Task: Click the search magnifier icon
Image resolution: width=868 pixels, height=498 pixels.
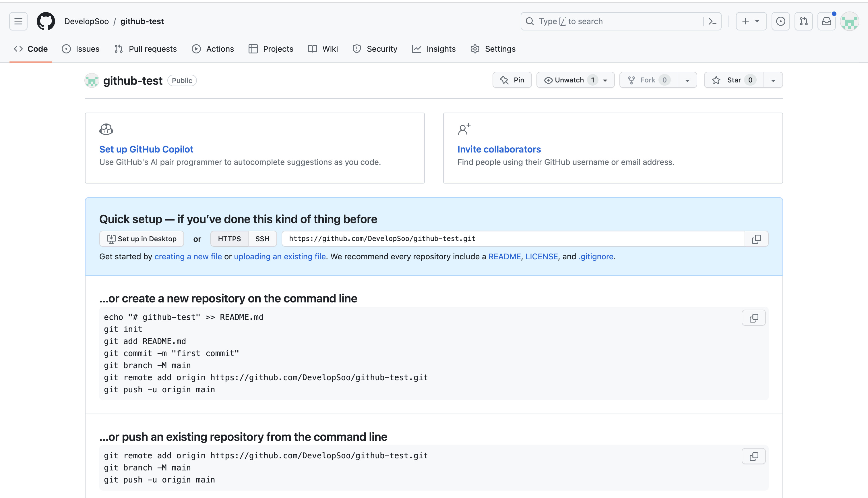Action: 530,21
